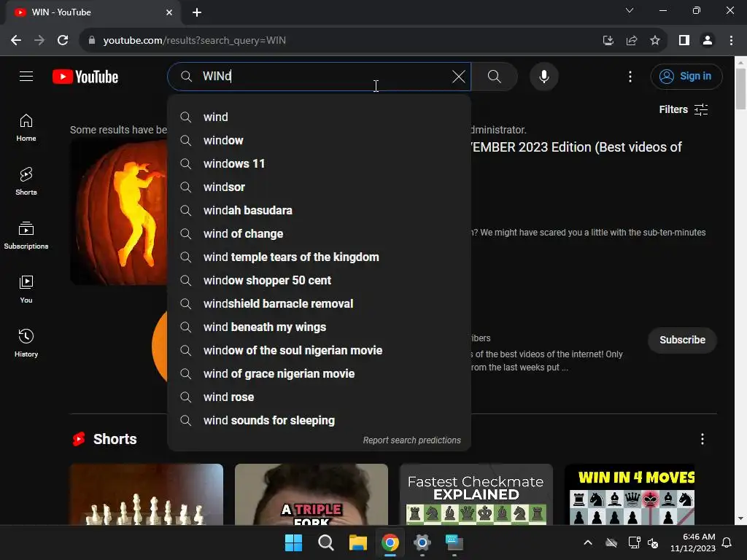Open the '2023 Edition' video title

(x=576, y=147)
